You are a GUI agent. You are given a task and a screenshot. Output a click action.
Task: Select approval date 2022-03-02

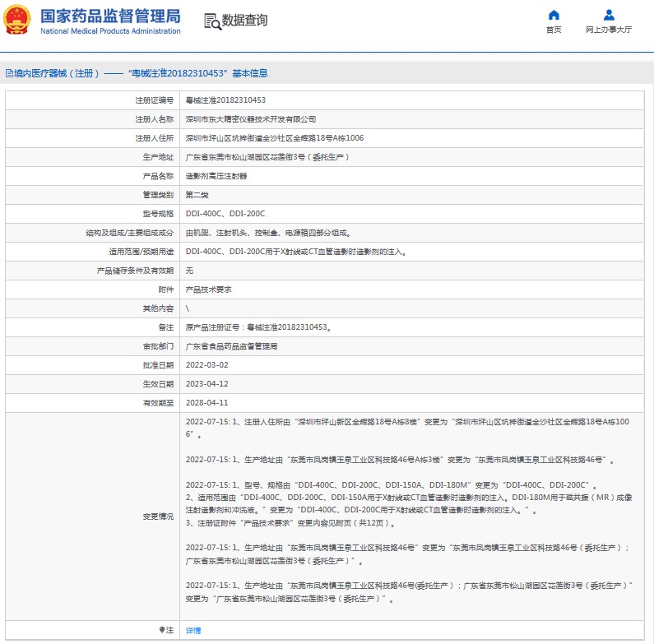[x=206, y=365]
